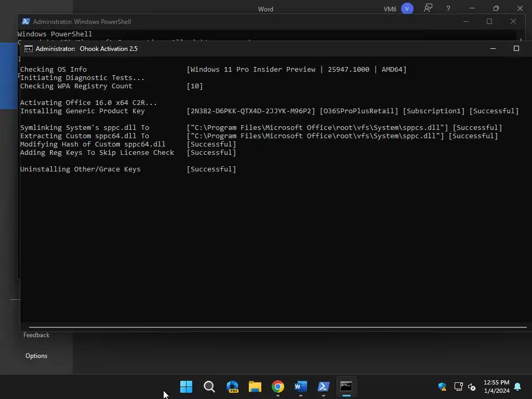This screenshot has width=532, height=399.
Task: Open the Windows Start menu
Action: tap(186, 387)
